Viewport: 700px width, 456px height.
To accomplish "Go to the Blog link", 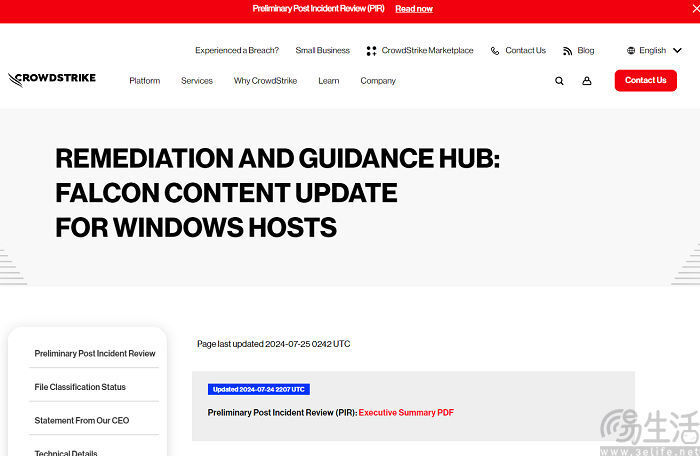I will tap(586, 50).
